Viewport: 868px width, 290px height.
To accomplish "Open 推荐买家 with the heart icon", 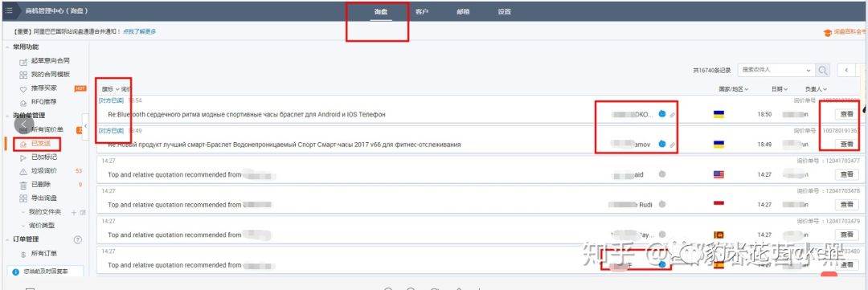I will tap(43, 88).
